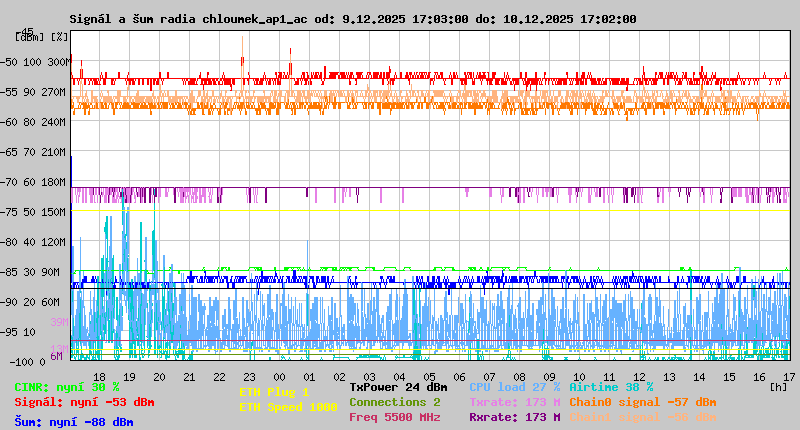Click the '12' hour tick label
Image resolution: width=800 pixels, height=430 pixels.
click(x=640, y=377)
